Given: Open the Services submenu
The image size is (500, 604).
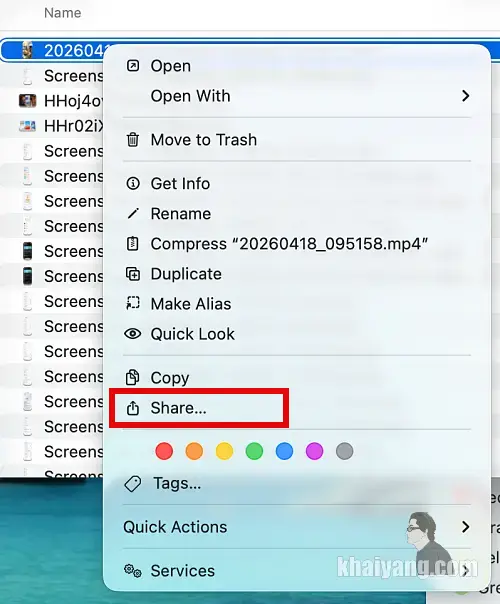Looking at the screenshot, I should (x=297, y=570).
